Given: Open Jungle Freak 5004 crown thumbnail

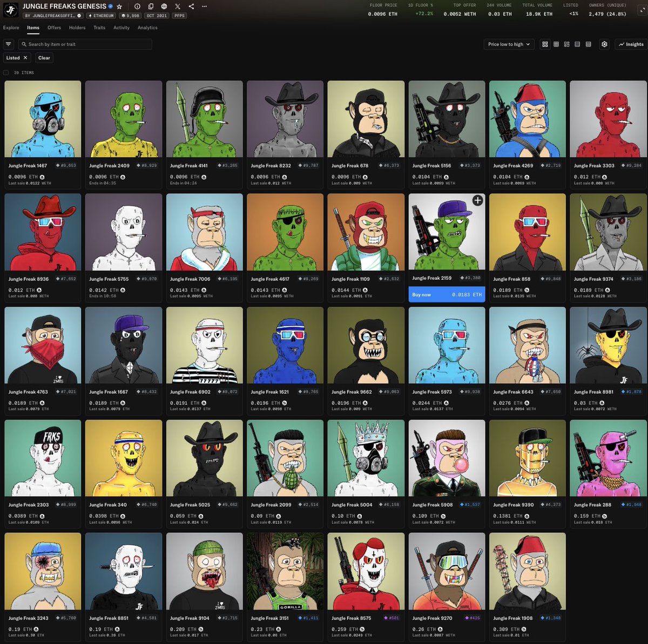Looking at the screenshot, I should pos(366,458).
